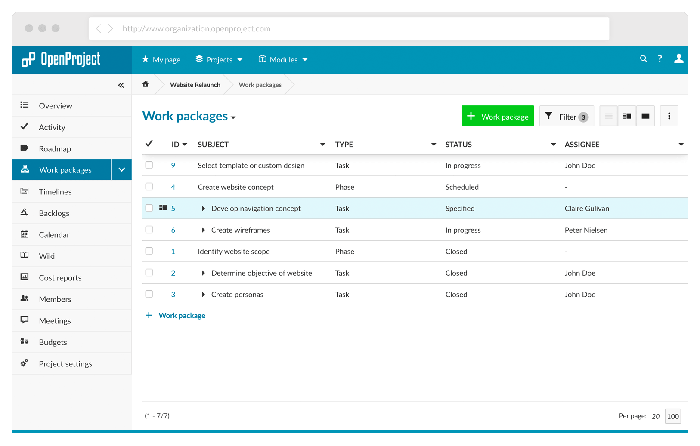Screen dimensions: 700x446
Task: Click the browser address bar
Action: click(x=349, y=29)
